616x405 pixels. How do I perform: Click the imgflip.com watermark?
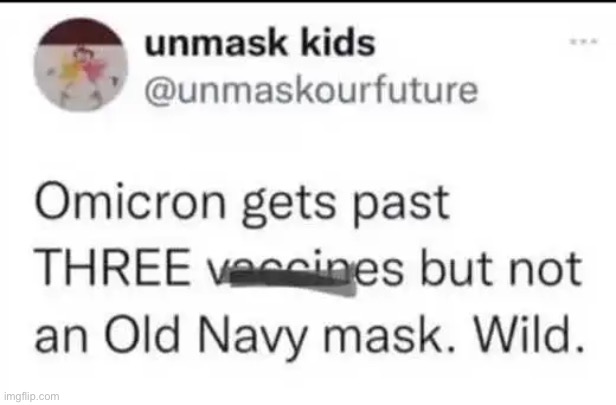(32, 396)
